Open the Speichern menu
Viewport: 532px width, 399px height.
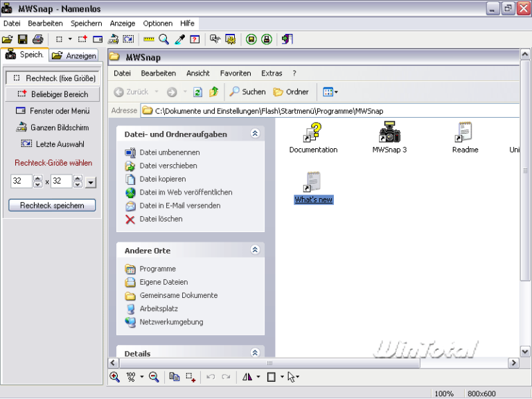pyautogui.click(x=86, y=24)
